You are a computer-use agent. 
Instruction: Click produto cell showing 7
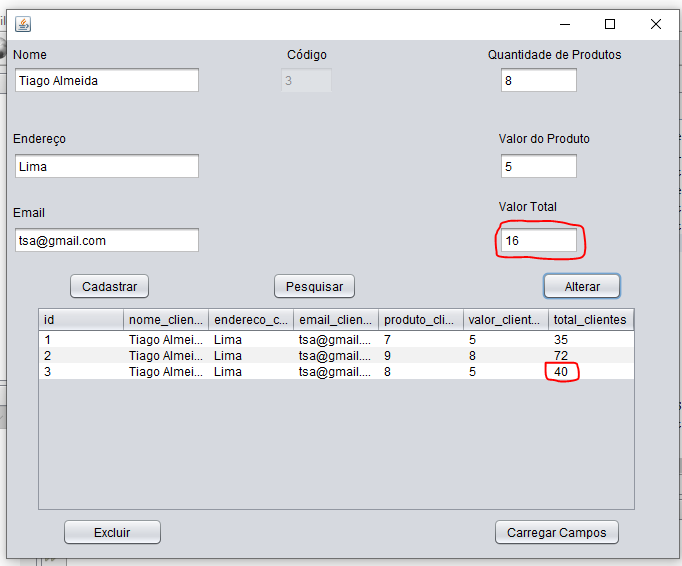click(x=421, y=339)
